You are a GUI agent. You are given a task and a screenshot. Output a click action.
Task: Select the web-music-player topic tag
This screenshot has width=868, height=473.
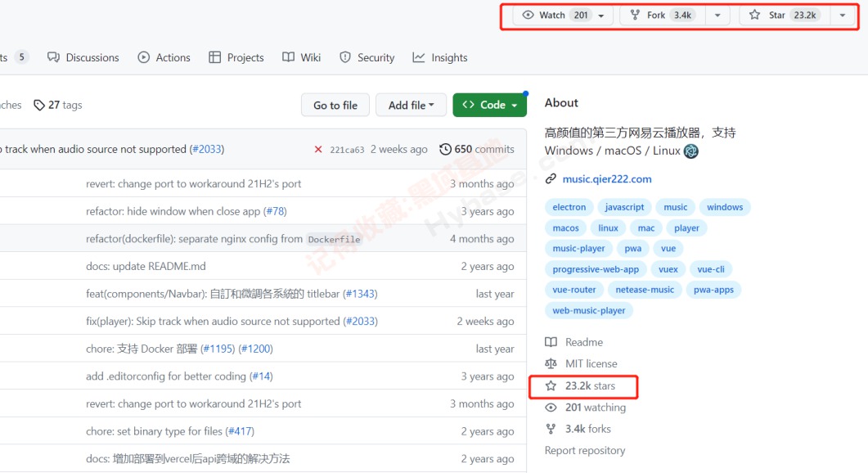(x=589, y=311)
